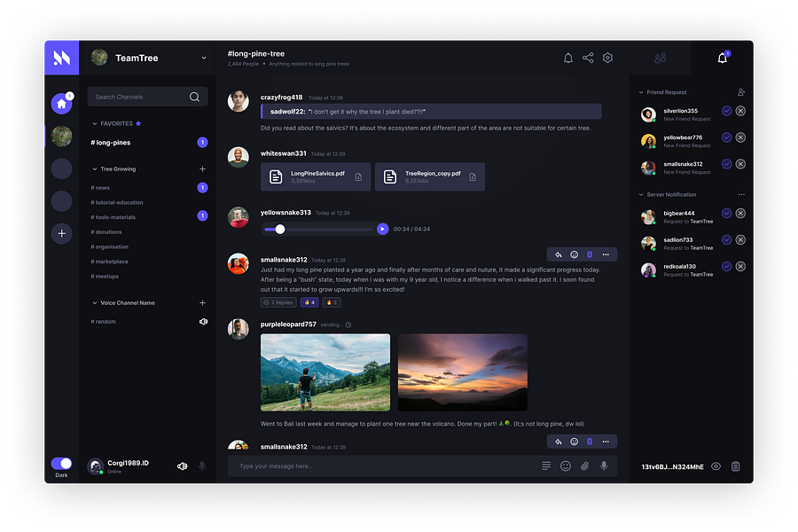This screenshot has width=798, height=532.
Task: Open channel notification bell in header
Action: tap(568, 58)
